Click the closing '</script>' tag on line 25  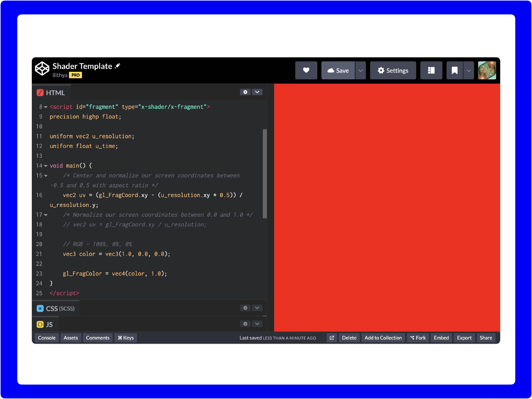(x=64, y=293)
